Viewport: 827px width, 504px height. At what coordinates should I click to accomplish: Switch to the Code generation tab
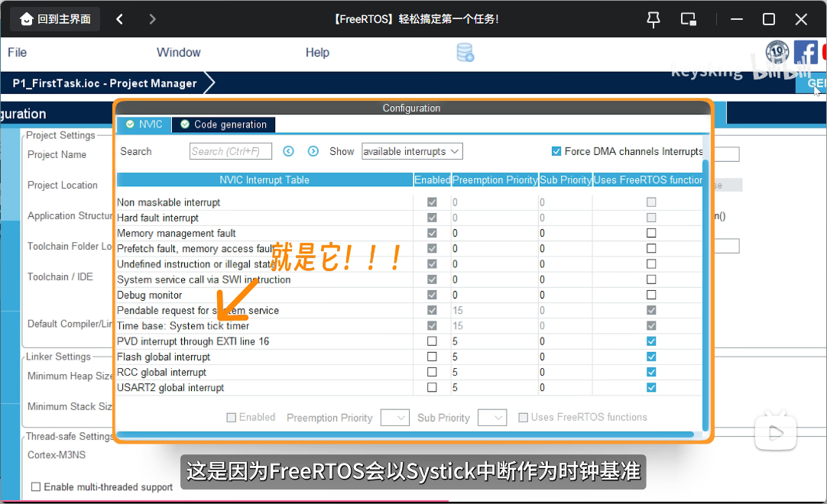point(224,124)
